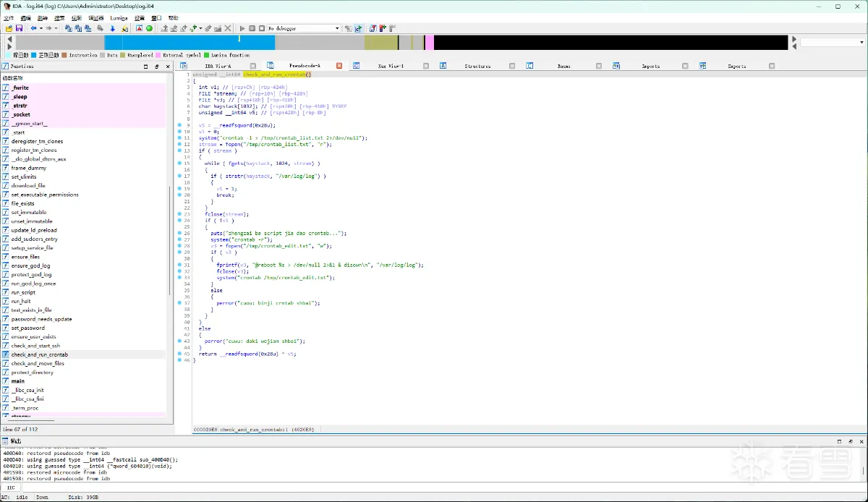Switch to the Exports tab

tap(737, 66)
